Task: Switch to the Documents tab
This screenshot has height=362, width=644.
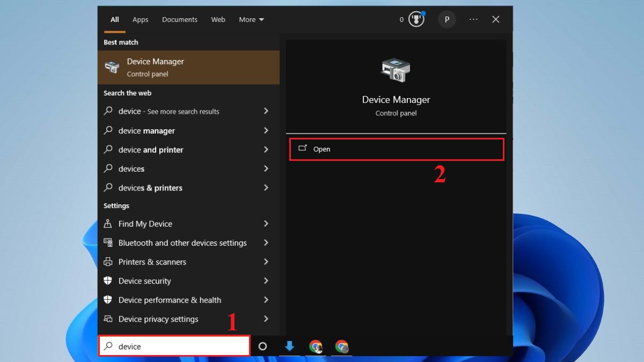Action: [x=180, y=20]
